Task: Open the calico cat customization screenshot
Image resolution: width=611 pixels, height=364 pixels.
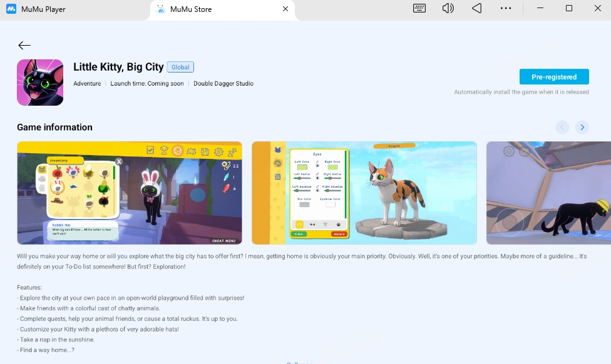Action: click(364, 193)
